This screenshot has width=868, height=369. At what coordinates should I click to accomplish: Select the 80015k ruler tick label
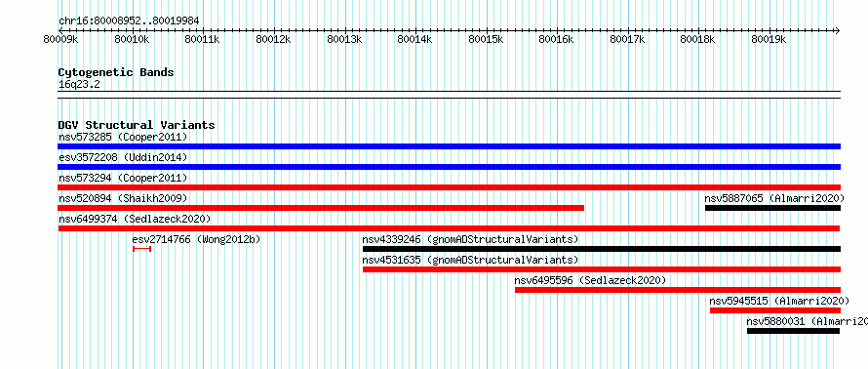pyautogui.click(x=486, y=39)
